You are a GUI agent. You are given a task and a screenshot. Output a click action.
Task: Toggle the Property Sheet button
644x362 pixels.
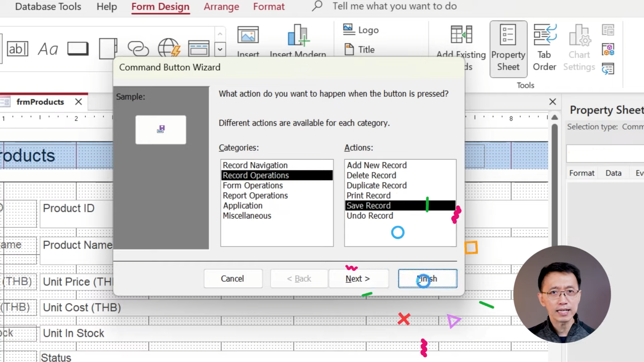(x=508, y=49)
